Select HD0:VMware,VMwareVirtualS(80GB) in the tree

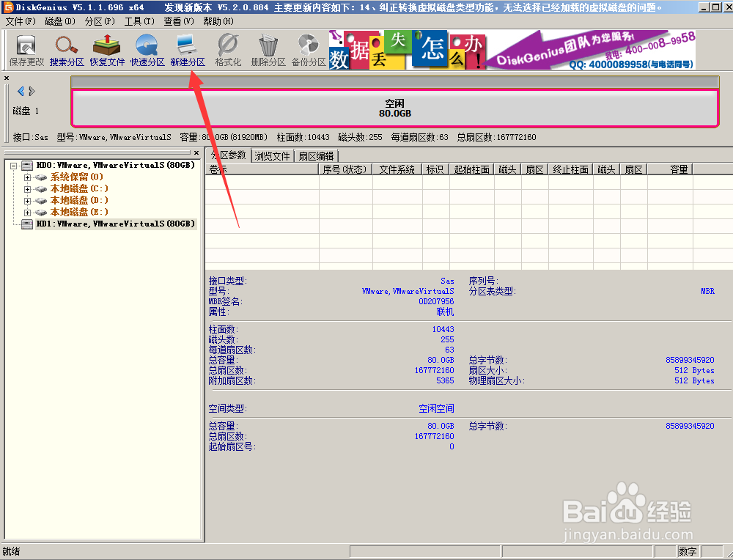pyautogui.click(x=116, y=165)
